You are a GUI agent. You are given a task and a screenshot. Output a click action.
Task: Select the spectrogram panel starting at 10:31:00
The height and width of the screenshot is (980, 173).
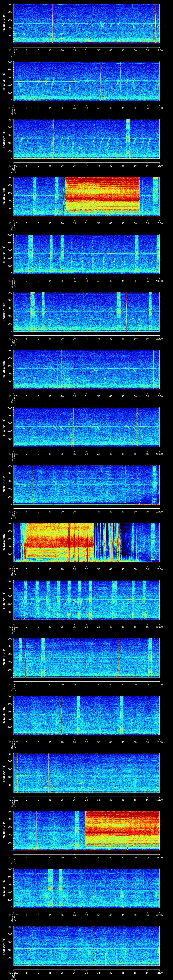[x=86, y=888]
